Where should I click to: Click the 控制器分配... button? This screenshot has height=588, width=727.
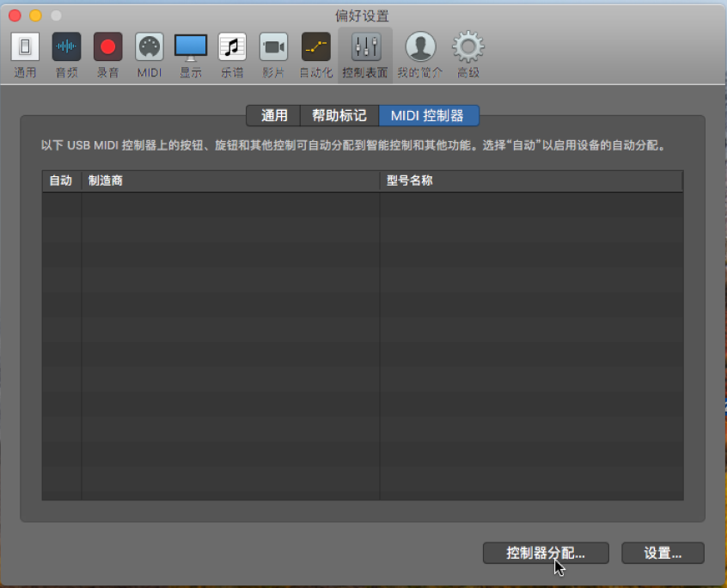click(546, 554)
